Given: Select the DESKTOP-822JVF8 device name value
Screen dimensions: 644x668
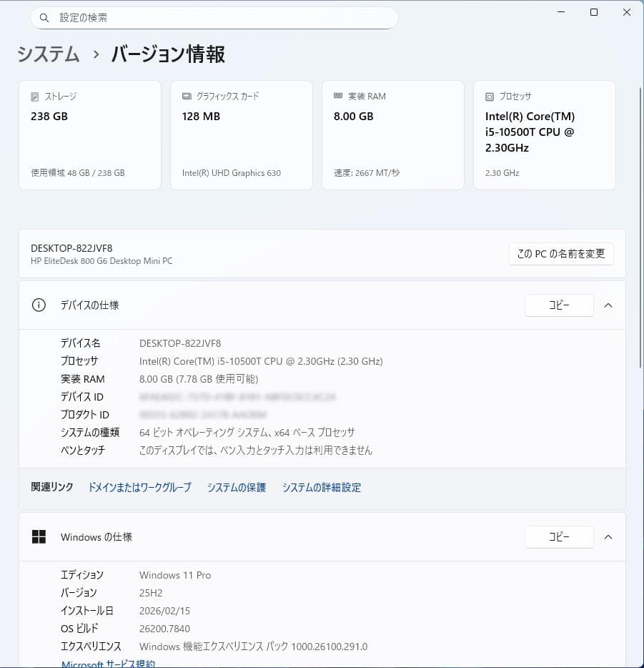Looking at the screenshot, I should coord(180,343).
